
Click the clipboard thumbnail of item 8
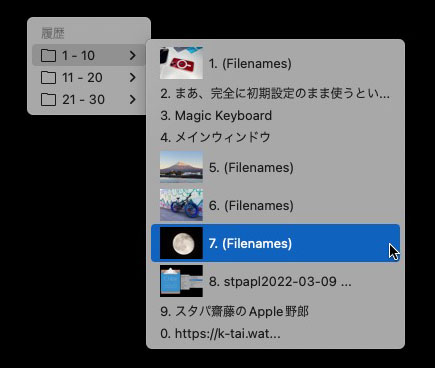pos(181,281)
